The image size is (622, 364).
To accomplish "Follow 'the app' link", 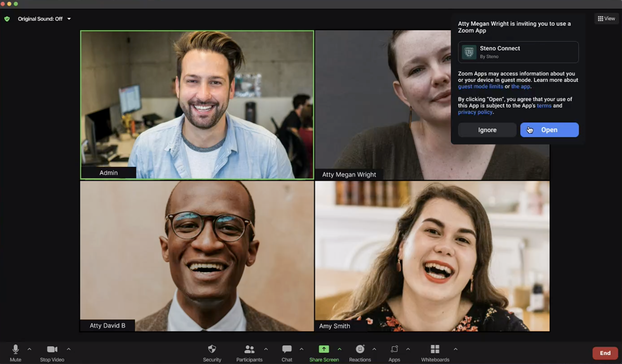I will (x=521, y=86).
